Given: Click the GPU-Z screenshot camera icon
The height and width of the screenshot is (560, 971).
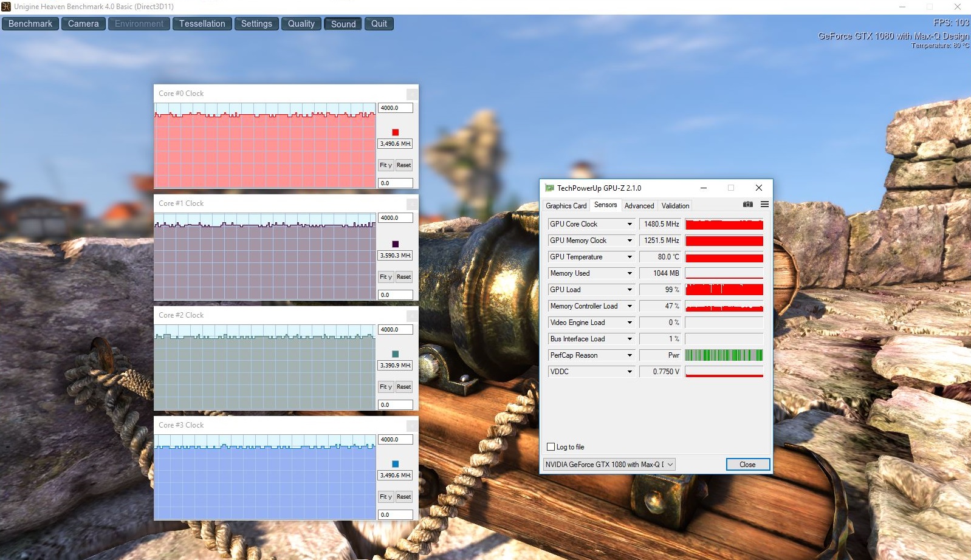Looking at the screenshot, I should [x=748, y=205].
